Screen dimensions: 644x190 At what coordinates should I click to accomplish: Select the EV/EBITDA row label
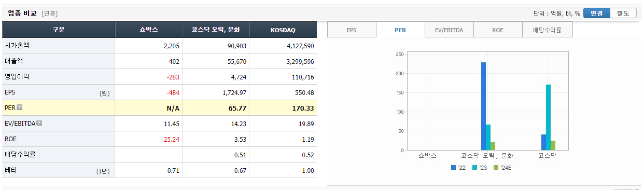click(20, 124)
